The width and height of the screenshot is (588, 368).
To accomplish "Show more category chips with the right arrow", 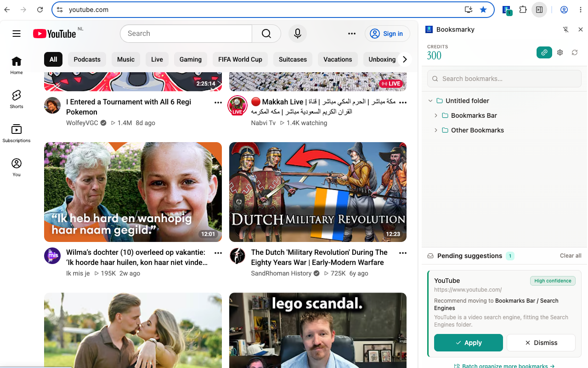I will click(405, 59).
